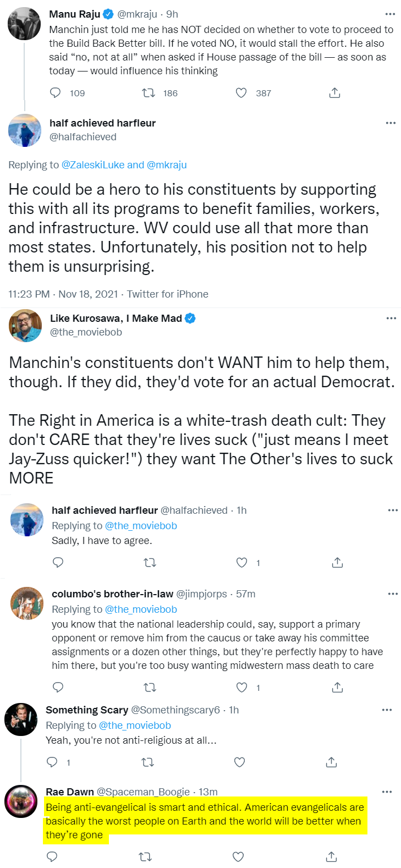Retweet columbo's brother-in-law's reply
Viewport: 401px width, 868px height.
point(150,687)
